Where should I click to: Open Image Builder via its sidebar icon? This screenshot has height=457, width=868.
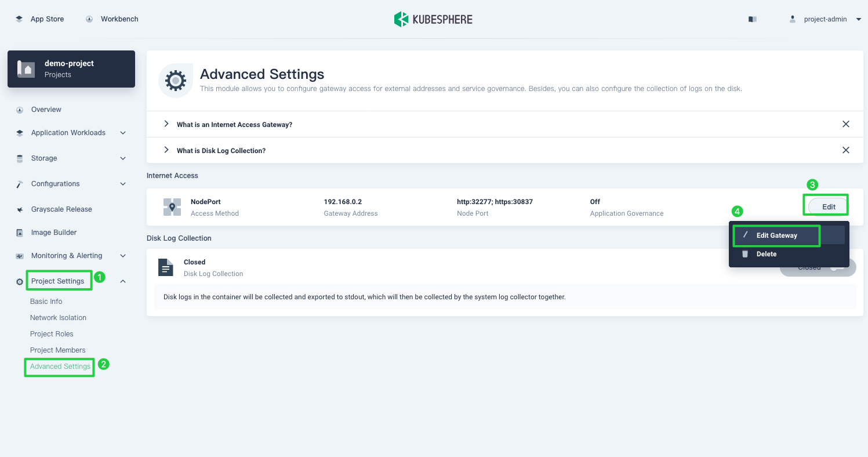[19, 233]
